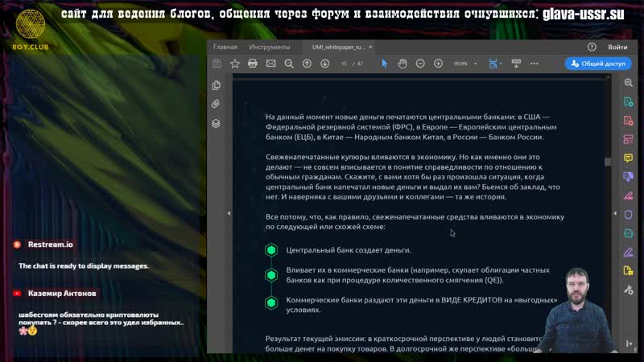
Task: Click the Restream.io chat name
Action: pos(51,245)
